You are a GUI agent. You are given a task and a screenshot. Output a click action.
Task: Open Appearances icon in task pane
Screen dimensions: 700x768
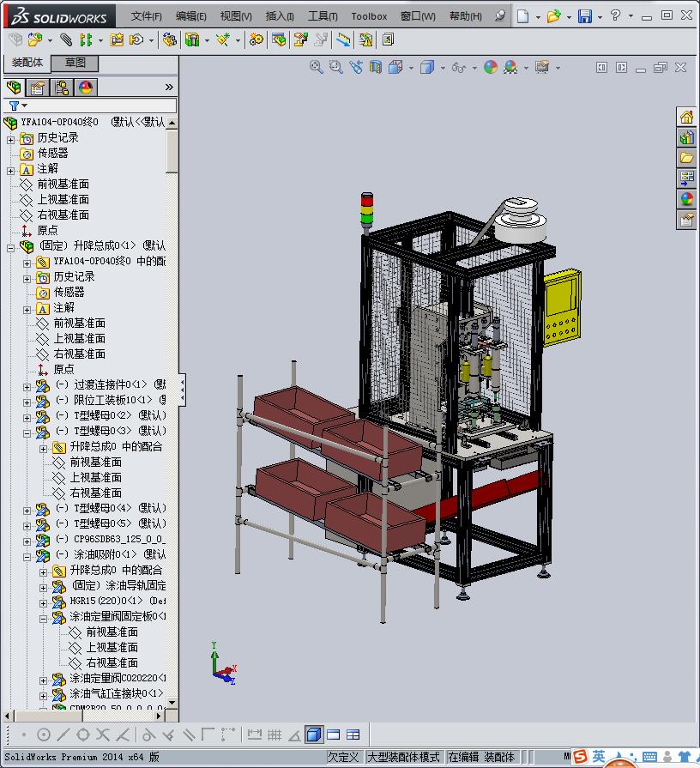(686, 199)
